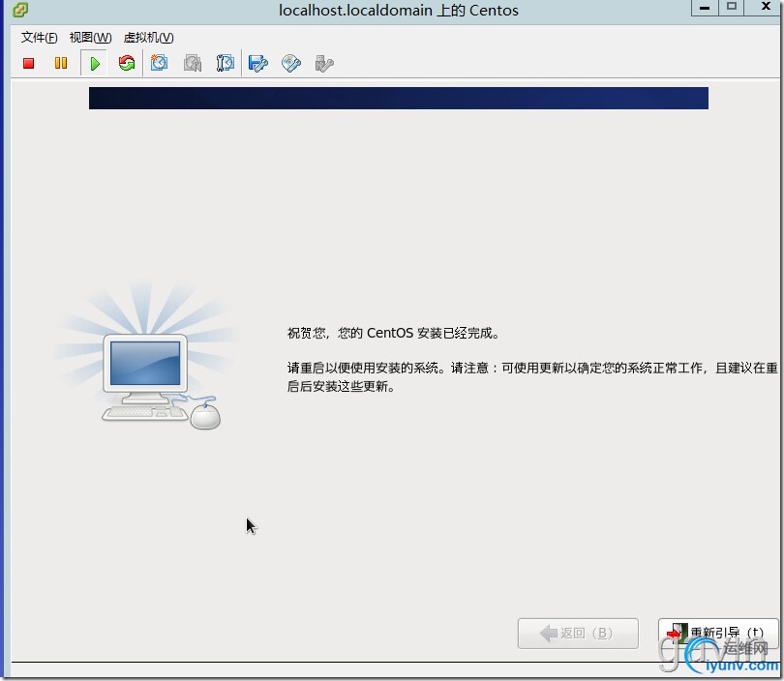
Task: Minimize the Centos console window
Action: (x=705, y=8)
